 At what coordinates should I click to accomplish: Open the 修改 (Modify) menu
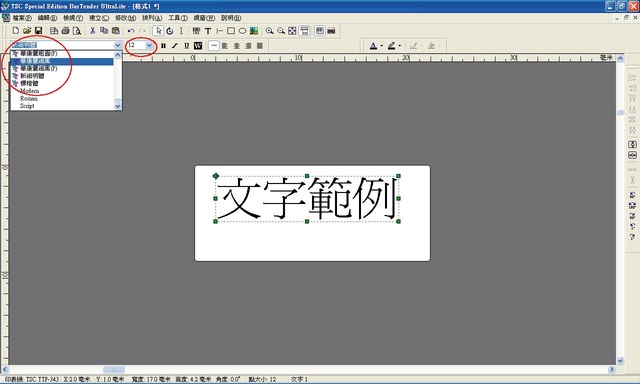(x=126, y=18)
